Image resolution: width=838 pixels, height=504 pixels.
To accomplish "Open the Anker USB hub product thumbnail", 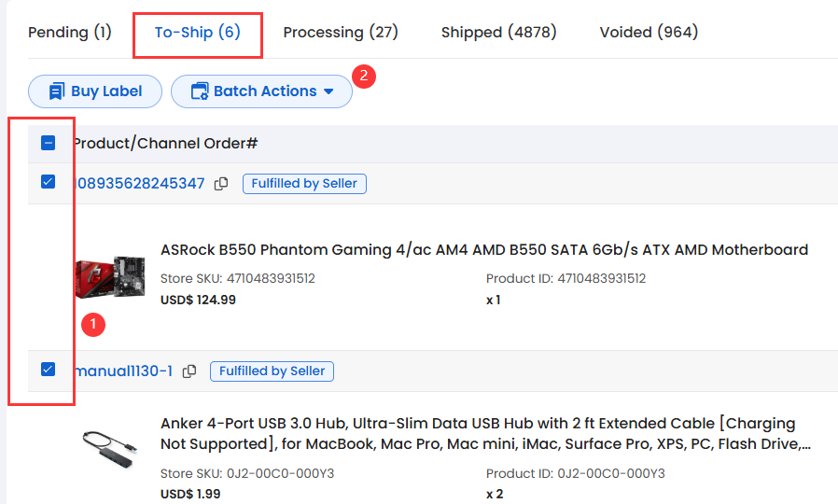I will pyautogui.click(x=111, y=450).
